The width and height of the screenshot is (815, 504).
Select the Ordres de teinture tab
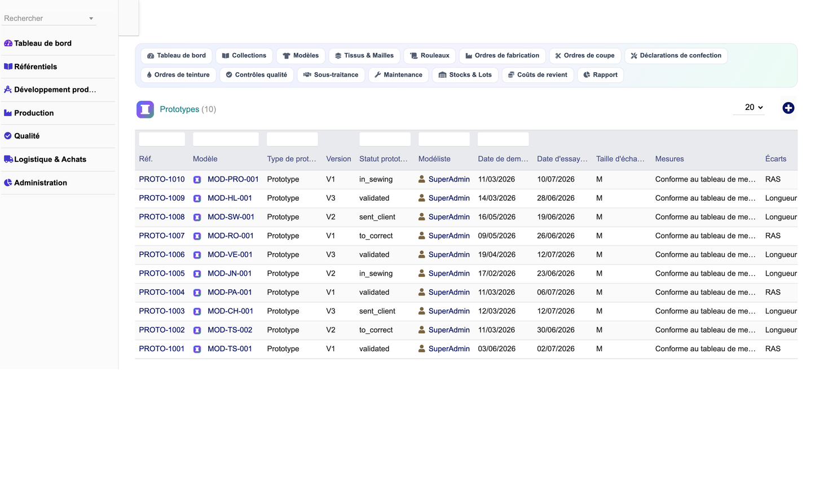tap(178, 75)
